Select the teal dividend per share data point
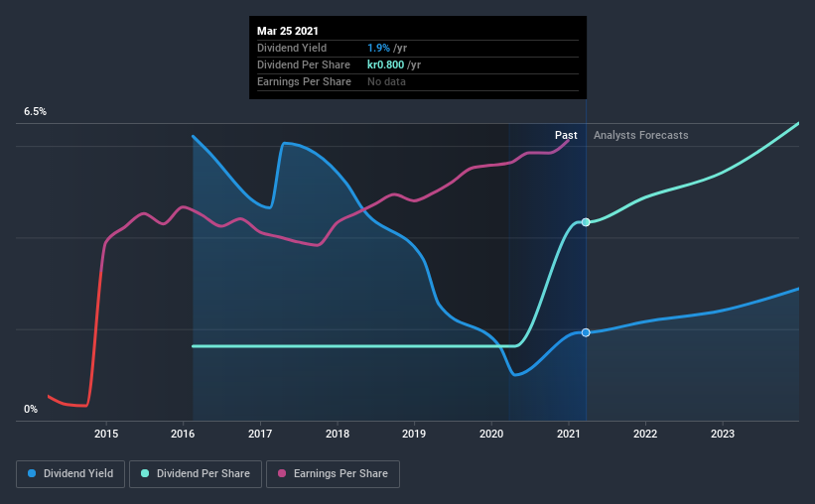Screen dimensions: 815x504 [586, 222]
